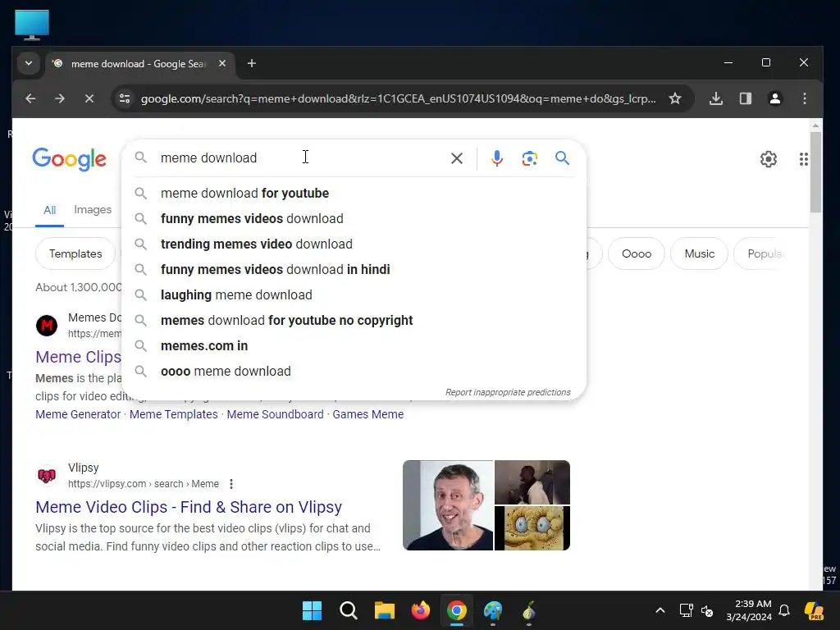Click Report inappropriate predictions
The image size is (840, 630).
tap(508, 392)
